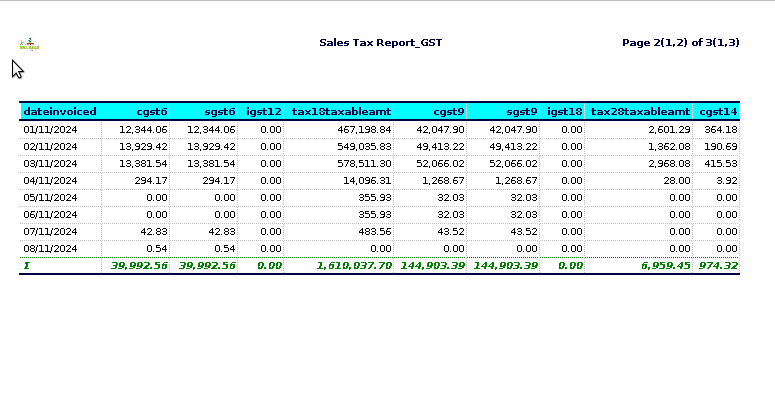Click cgst9 value for 04/11/2024
This screenshot has width=775, height=396.
[x=443, y=180]
